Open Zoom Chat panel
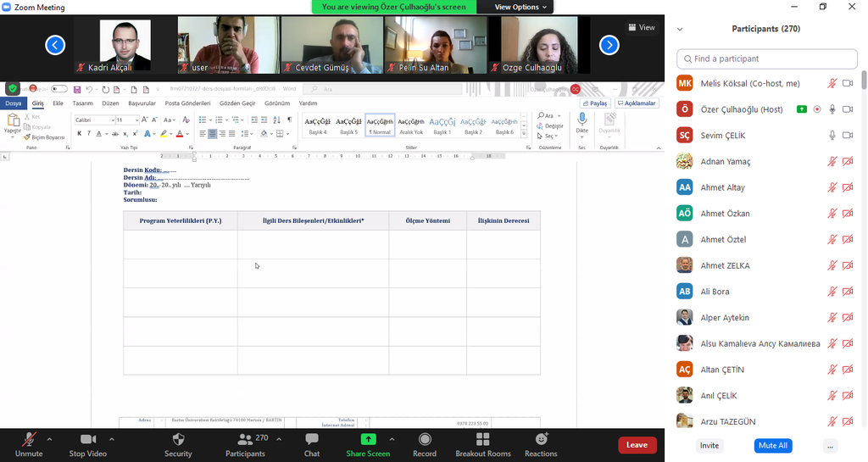The height and width of the screenshot is (462, 868). 312,445
